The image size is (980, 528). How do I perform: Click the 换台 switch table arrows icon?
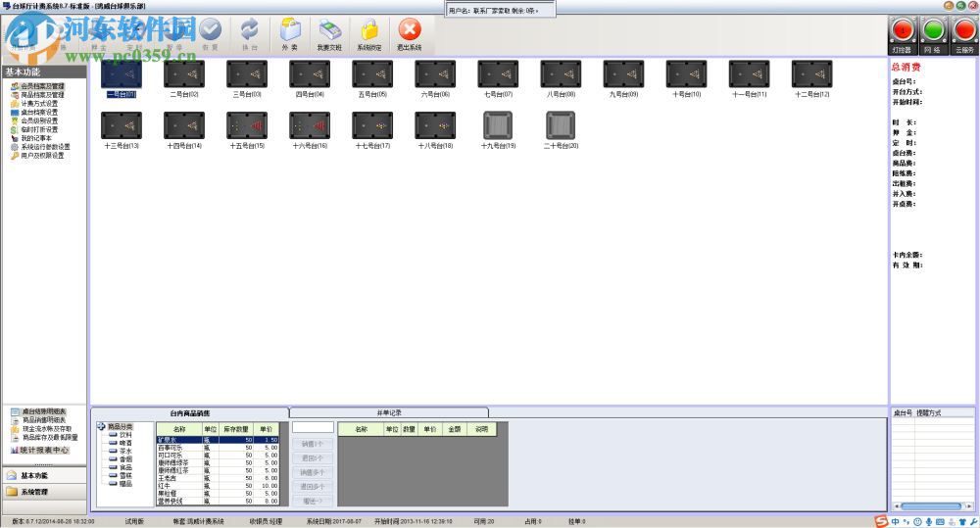tap(250, 29)
